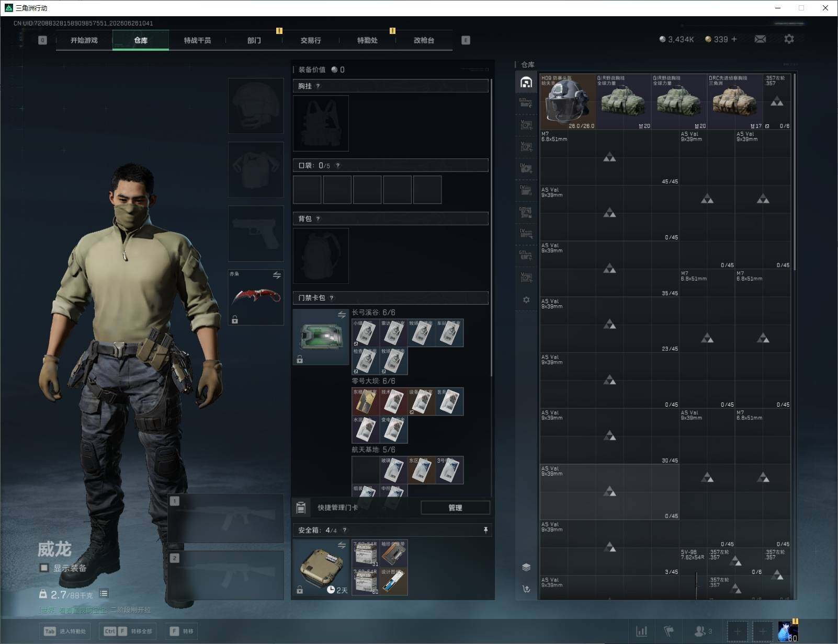Click the 快捷管理门卡 card icon
Image resolution: width=838 pixels, height=644 pixels.
pos(301,508)
